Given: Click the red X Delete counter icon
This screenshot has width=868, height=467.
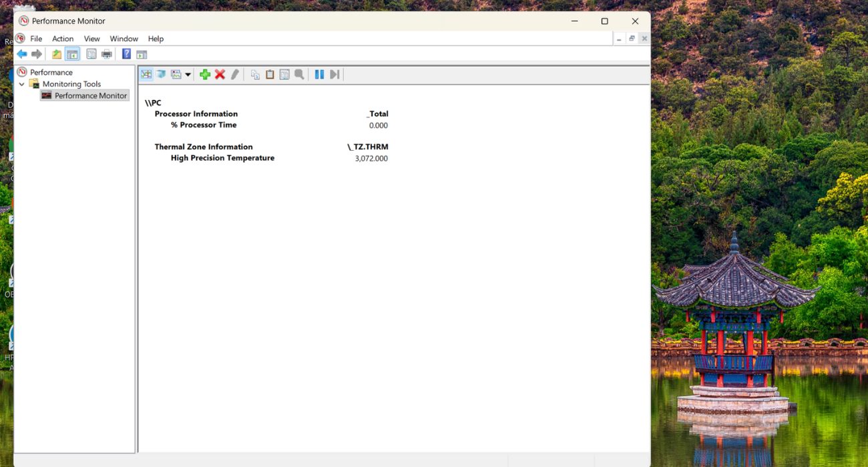Looking at the screenshot, I should pos(220,74).
